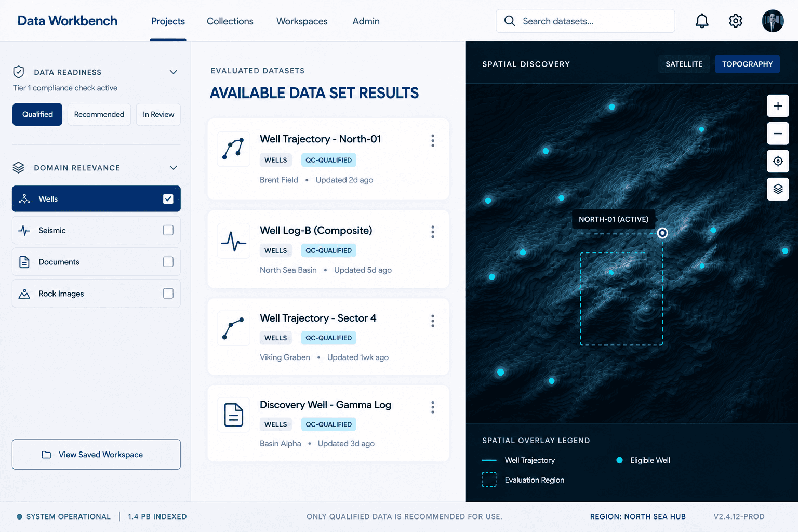Open the Collections tab
This screenshot has width=798, height=532.
[x=230, y=21]
